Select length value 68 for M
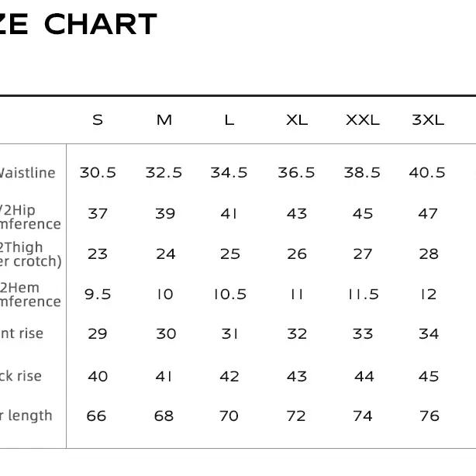This screenshot has width=476, height=476. click(x=164, y=416)
